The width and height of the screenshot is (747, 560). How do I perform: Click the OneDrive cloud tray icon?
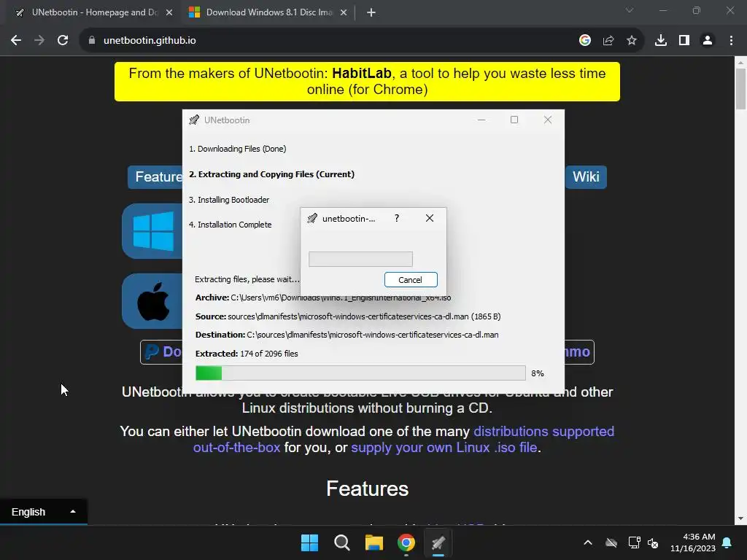(611, 542)
